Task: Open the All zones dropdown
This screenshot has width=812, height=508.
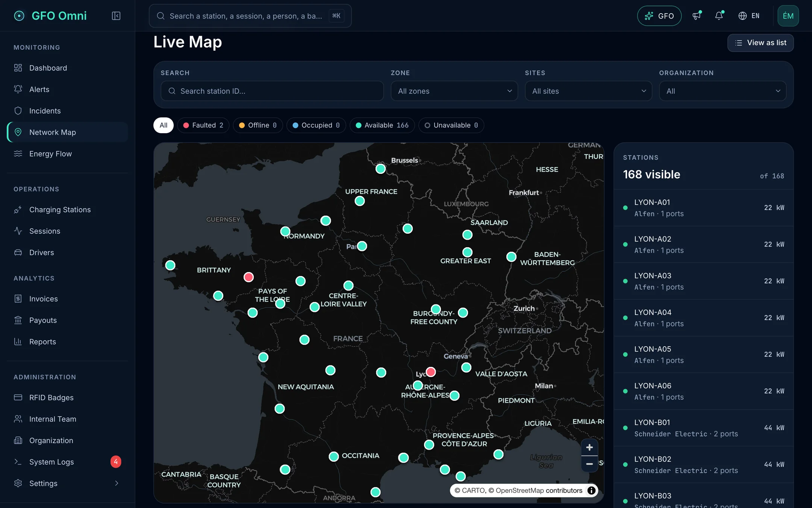Action: coord(454,91)
